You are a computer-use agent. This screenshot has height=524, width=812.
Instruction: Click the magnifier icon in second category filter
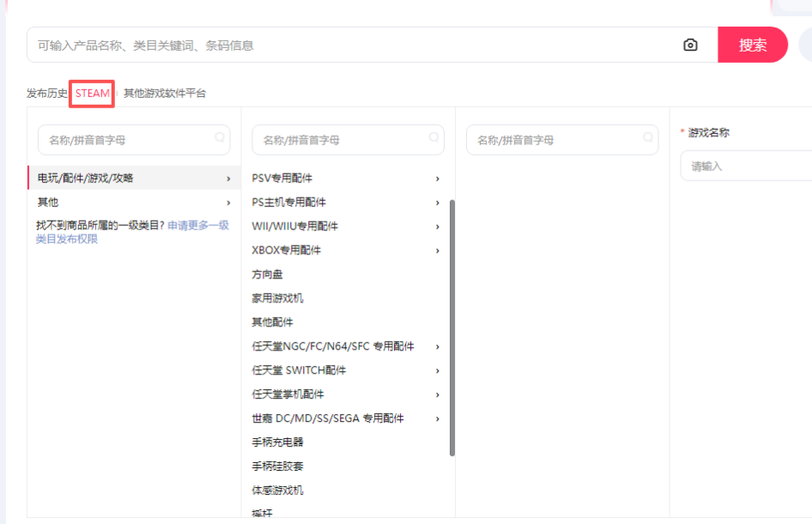434,137
